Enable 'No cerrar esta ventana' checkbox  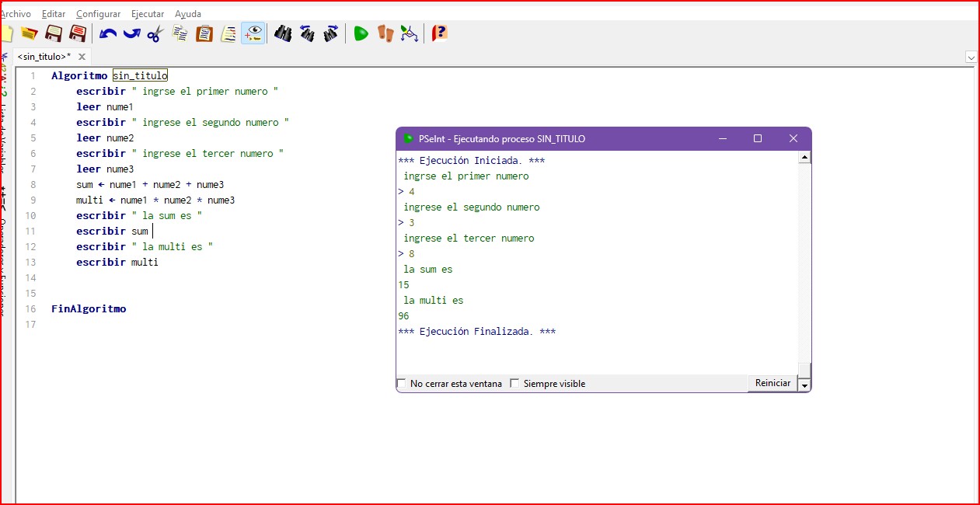(x=402, y=383)
